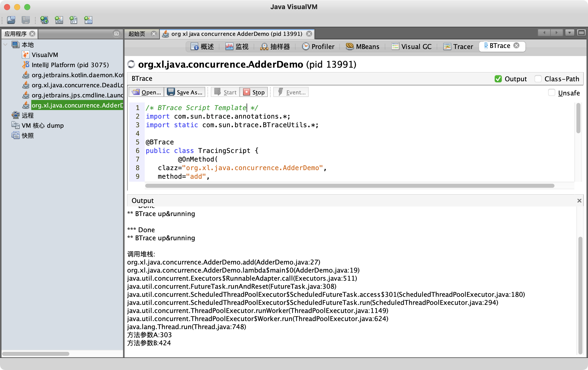Close the 起始页 tab
The width and height of the screenshot is (588, 370).
pyautogui.click(x=154, y=34)
